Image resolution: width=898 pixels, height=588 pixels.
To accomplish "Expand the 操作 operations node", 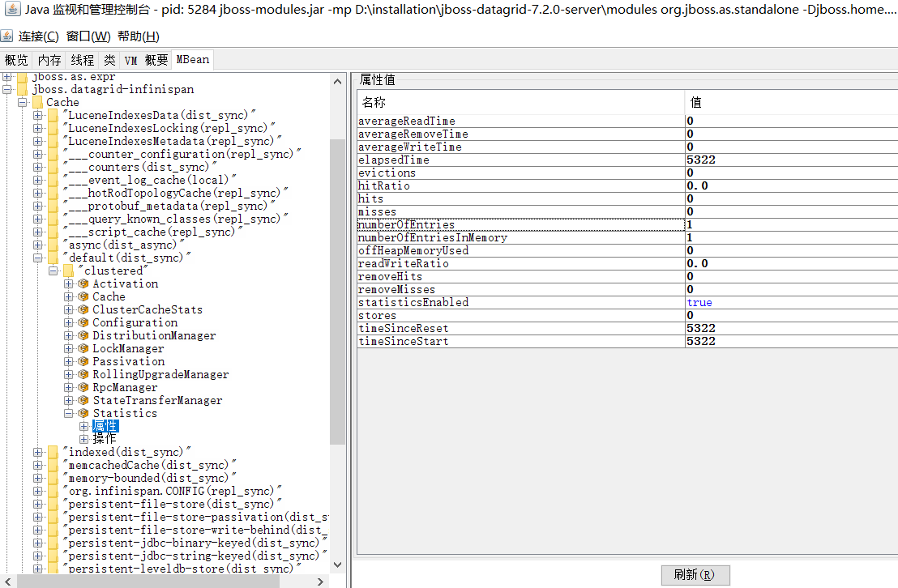I will (84, 439).
